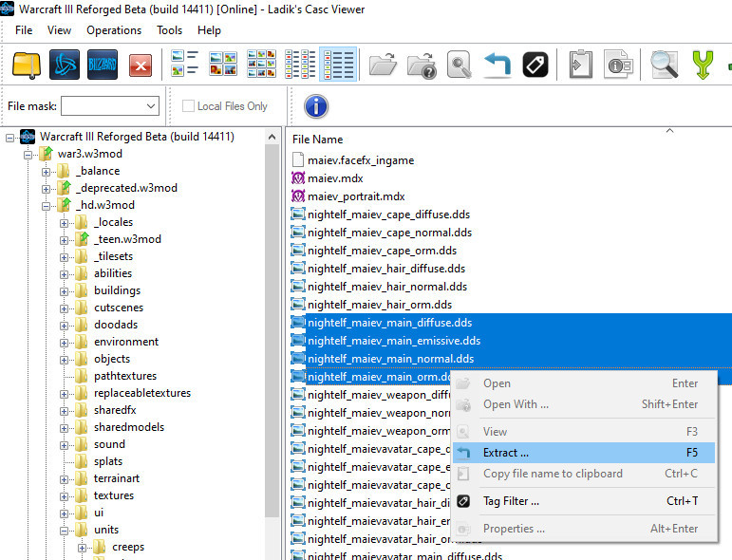Screen dimensions: 732x560
Task: Select the sound folder in tree
Action: click(x=109, y=444)
